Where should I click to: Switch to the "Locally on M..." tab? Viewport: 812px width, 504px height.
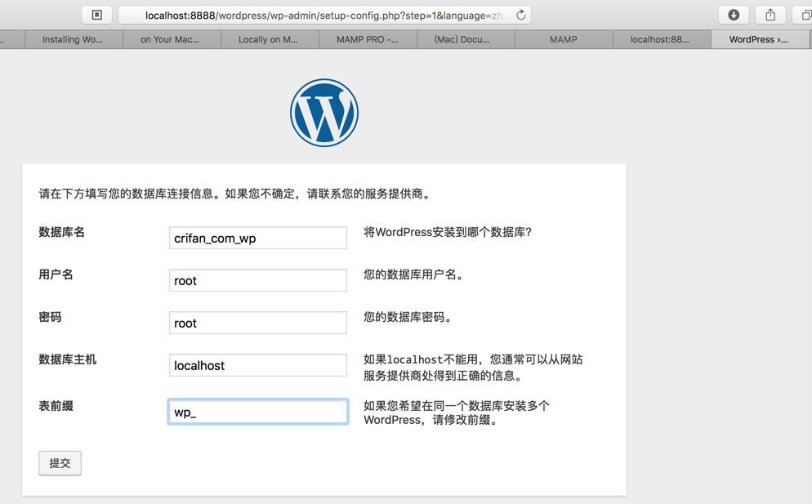click(x=270, y=39)
